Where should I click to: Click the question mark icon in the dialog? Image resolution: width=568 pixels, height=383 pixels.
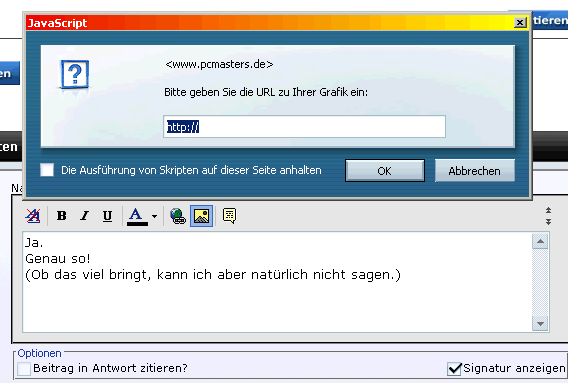point(75,75)
